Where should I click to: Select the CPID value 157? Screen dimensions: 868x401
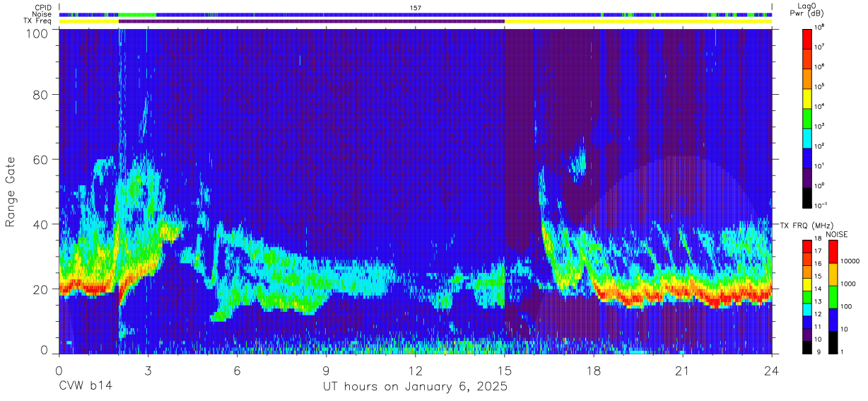(x=416, y=8)
